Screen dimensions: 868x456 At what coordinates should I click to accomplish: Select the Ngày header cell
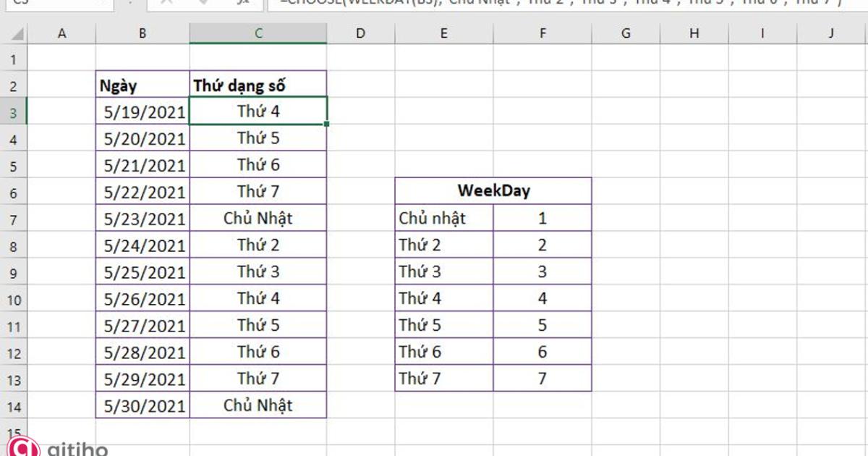(x=142, y=84)
